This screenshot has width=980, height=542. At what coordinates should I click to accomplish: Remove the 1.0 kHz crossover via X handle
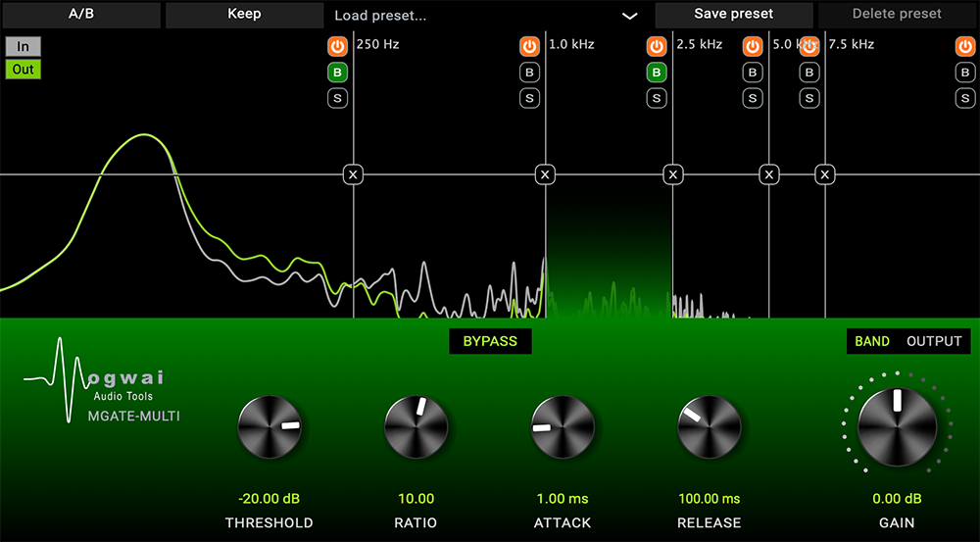(545, 174)
